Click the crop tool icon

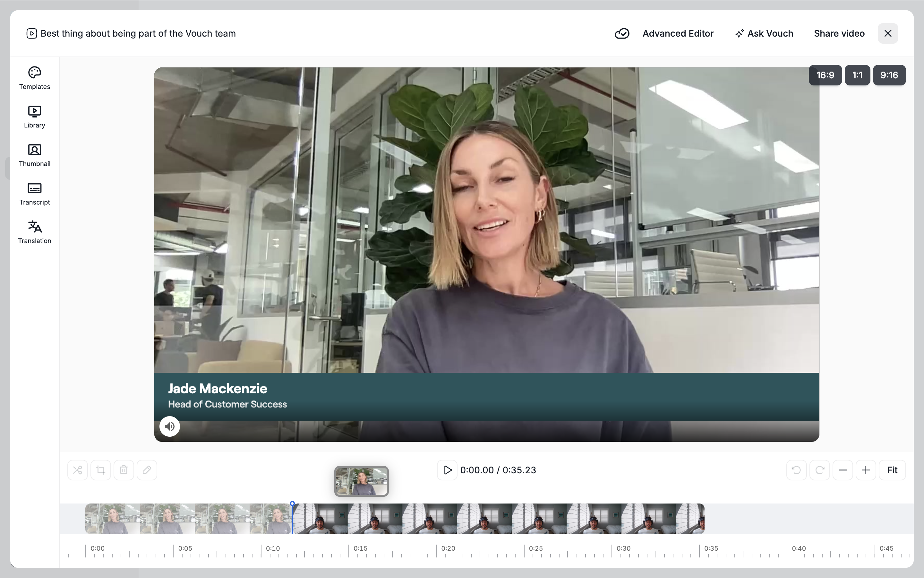[101, 470]
